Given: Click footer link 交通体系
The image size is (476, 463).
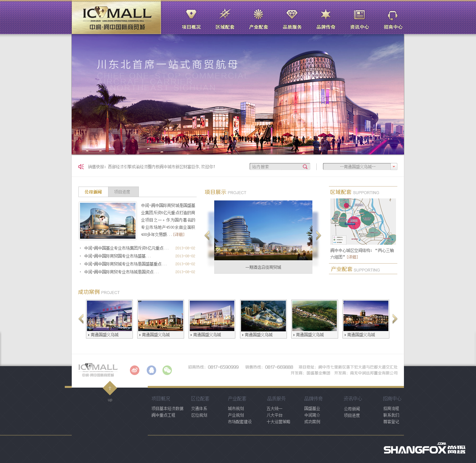Looking at the screenshot, I should pyautogui.click(x=199, y=408).
